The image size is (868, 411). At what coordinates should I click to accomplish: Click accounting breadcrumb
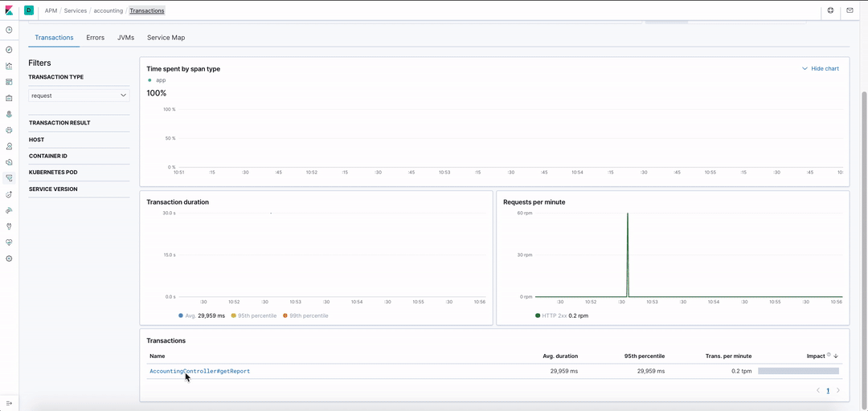coord(108,10)
